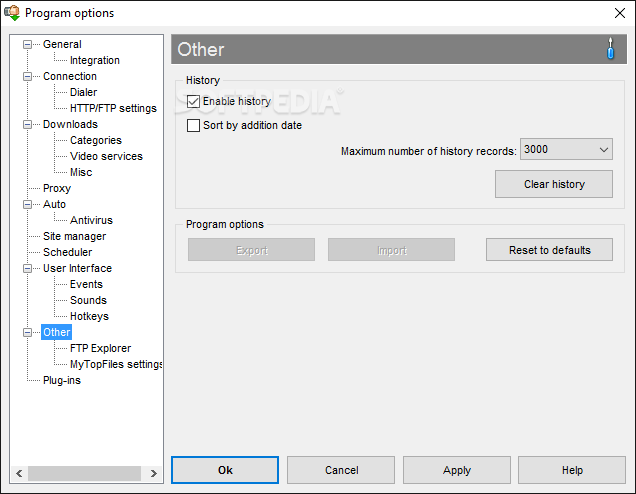Click tree scrollbar left arrow
This screenshot has height=494, width=636.
coord(19,473)
